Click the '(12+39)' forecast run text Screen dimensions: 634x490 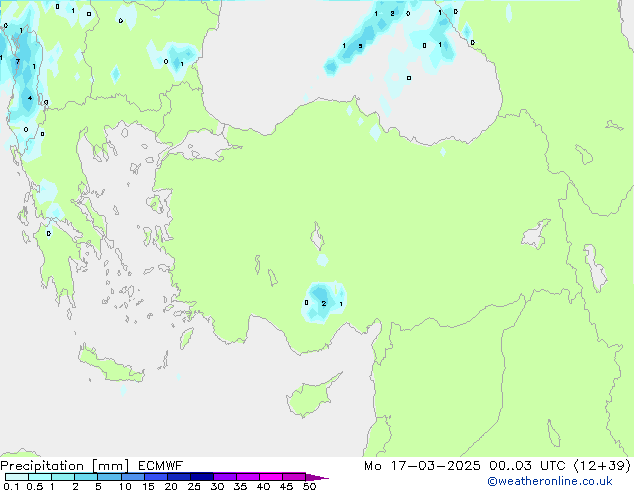(x=602, y=466)
